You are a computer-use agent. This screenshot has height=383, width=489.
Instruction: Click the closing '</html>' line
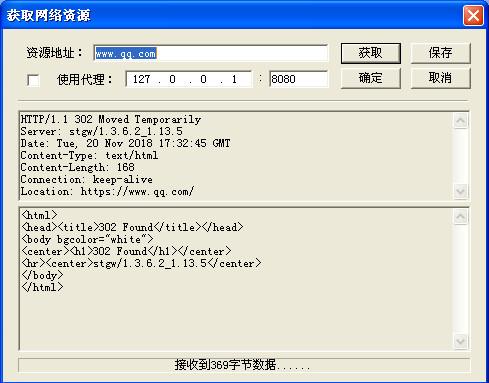tap(42, 287)
